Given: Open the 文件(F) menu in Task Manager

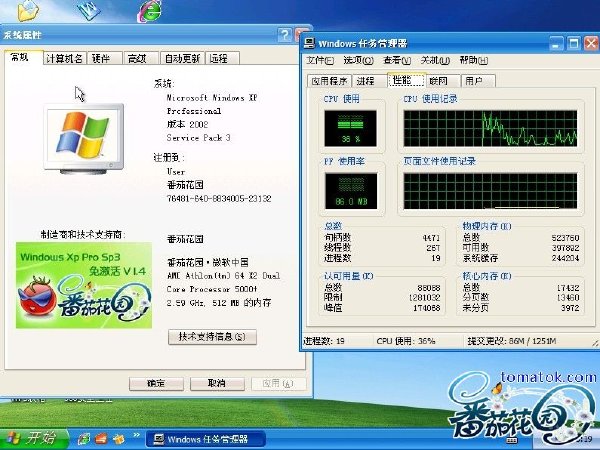Looking at the screenshot, I should point(320,60).
